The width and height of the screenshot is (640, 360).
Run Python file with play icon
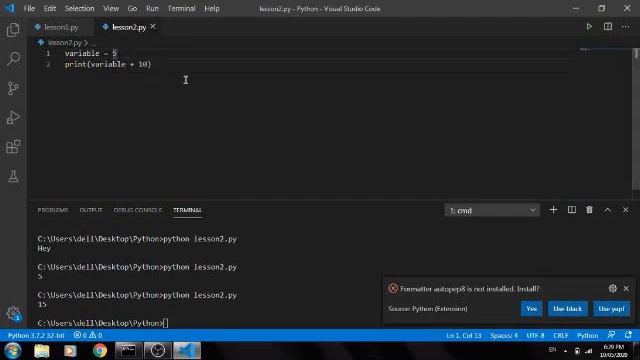(x=589, y=27)
